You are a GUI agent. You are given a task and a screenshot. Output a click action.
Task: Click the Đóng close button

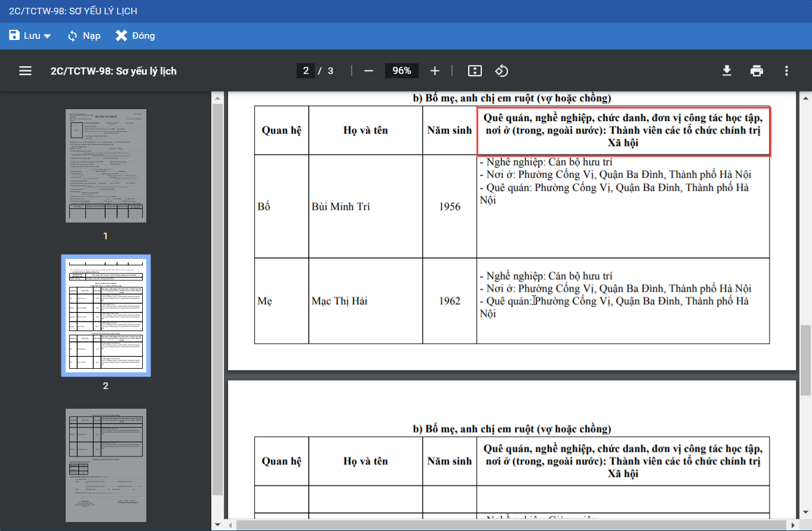click(x=135, y=36)
